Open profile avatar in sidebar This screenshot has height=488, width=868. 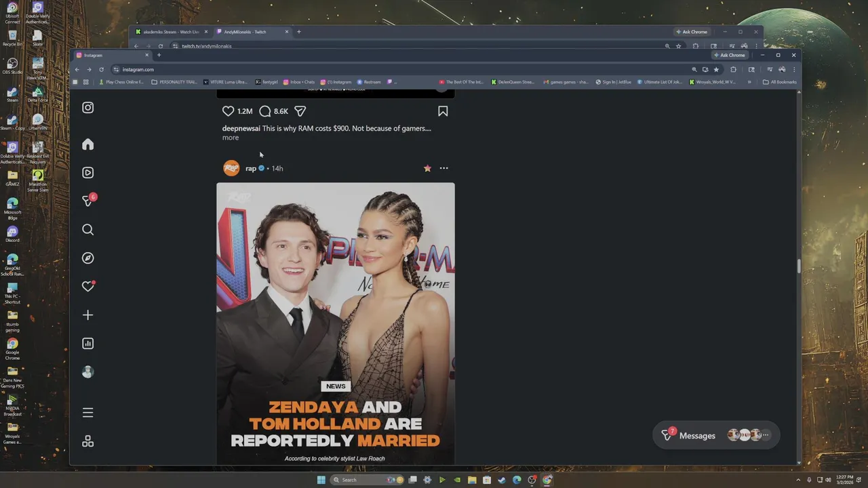[x=87, y=372]
